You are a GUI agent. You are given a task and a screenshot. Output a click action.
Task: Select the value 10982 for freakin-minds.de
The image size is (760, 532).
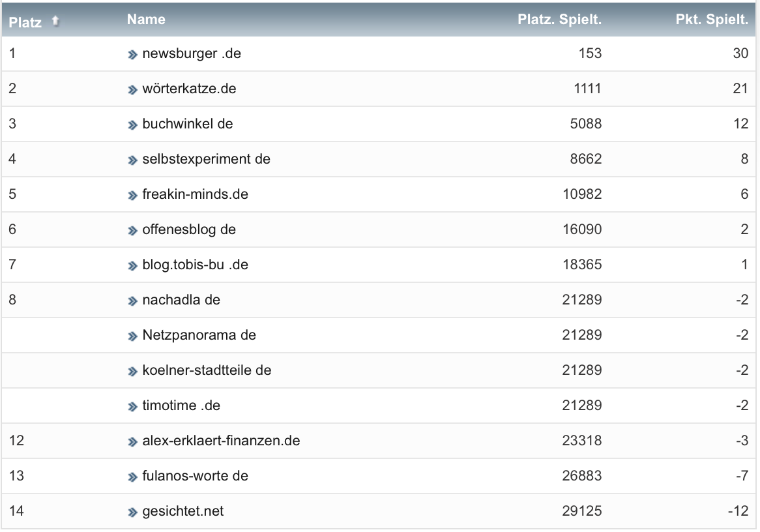click(582, 194)
